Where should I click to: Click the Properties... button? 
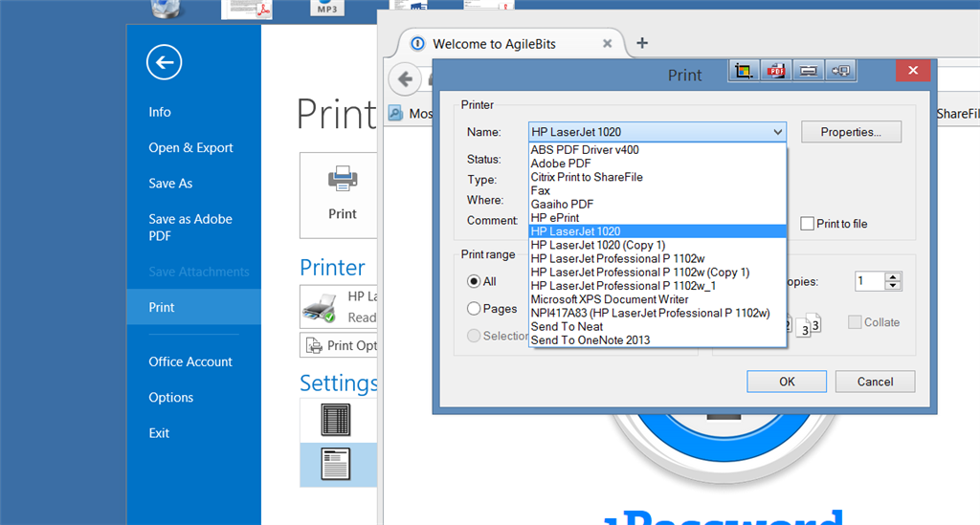click(851, 132)
